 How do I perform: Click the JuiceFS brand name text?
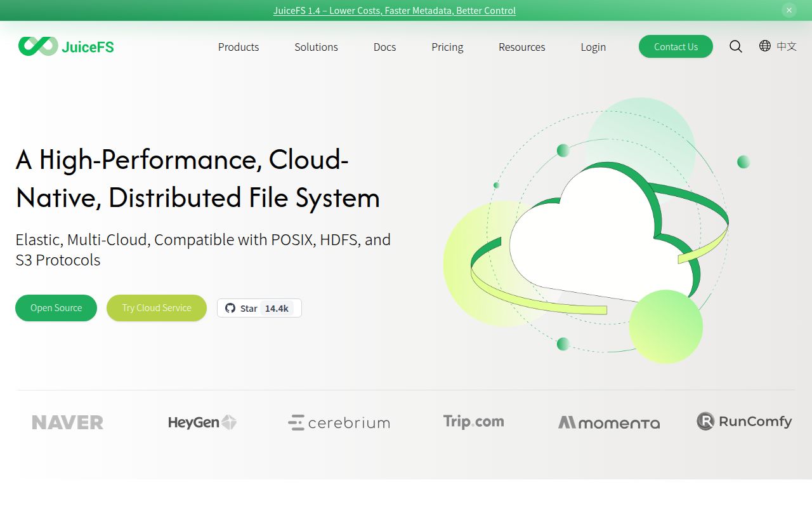coord(88,46)
